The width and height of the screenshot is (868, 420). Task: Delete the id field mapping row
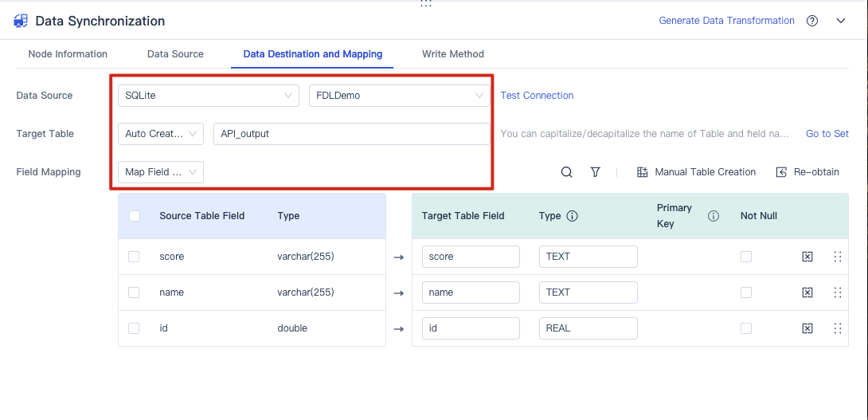807,328
